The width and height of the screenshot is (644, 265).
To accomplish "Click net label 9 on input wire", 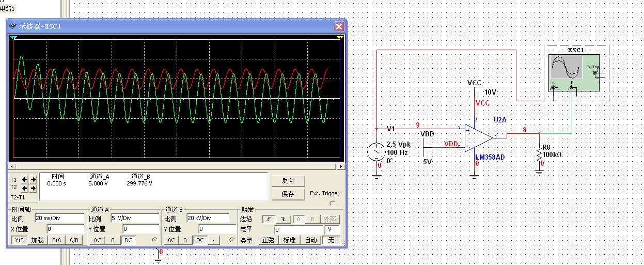I will (x=417, y=125).
